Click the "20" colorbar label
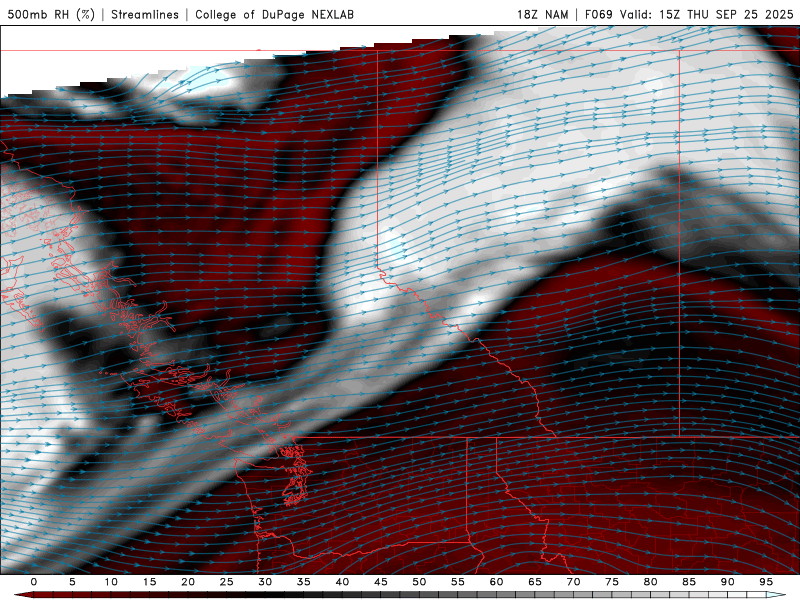Viewport: 800px width, 600px height. 188,582
